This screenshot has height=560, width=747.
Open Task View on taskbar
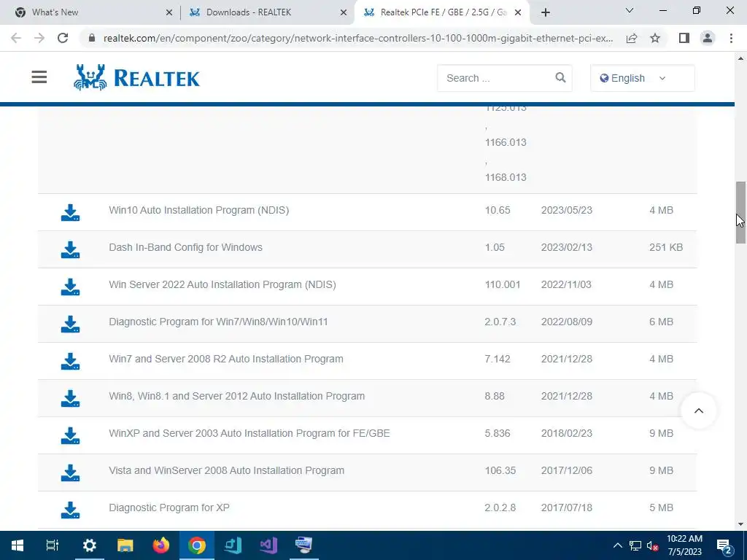[x=53, y=545]
